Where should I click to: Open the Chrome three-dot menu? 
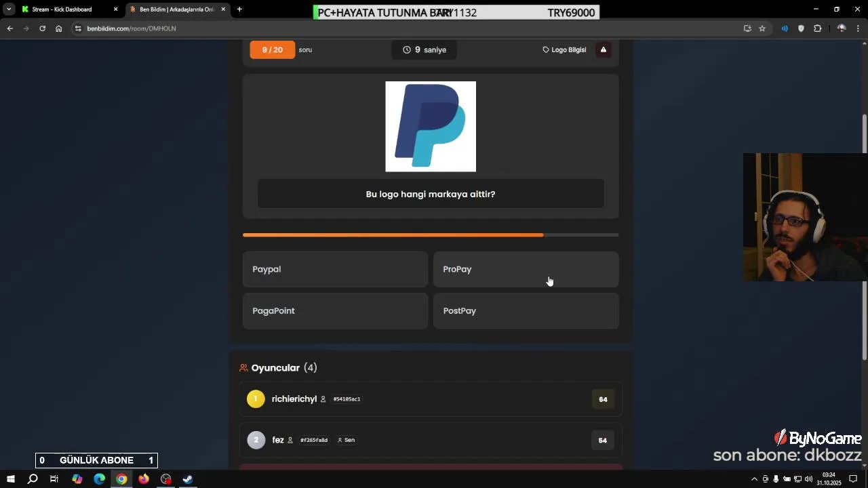tap(858, 28)
